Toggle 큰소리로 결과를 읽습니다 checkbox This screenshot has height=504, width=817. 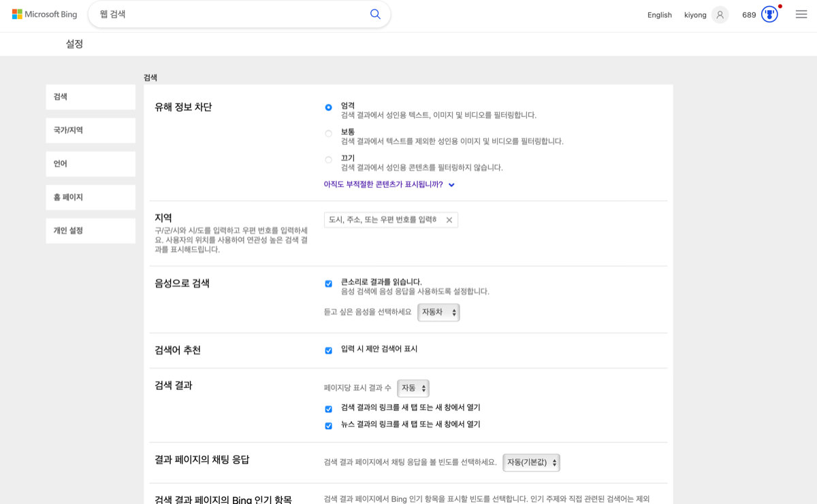click(328, 284)
